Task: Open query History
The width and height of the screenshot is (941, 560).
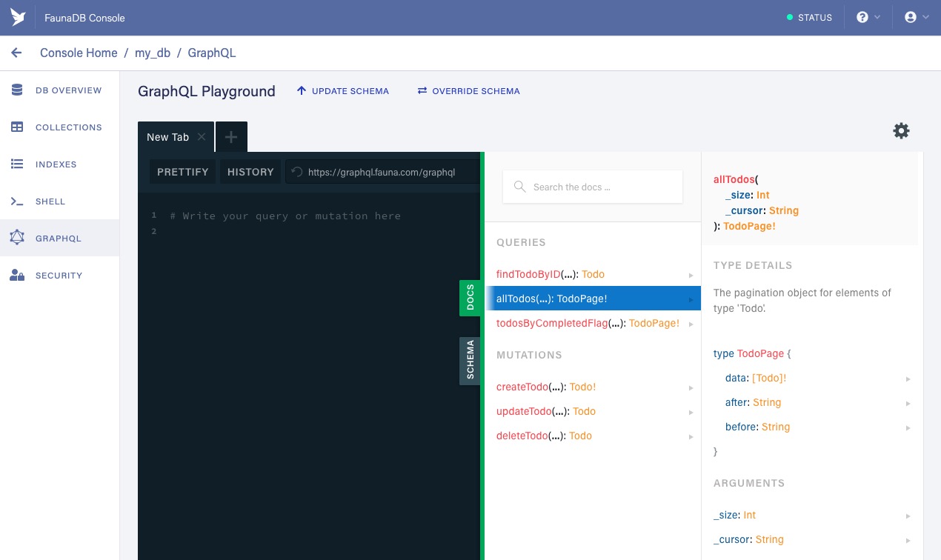Action: point(250,172)
